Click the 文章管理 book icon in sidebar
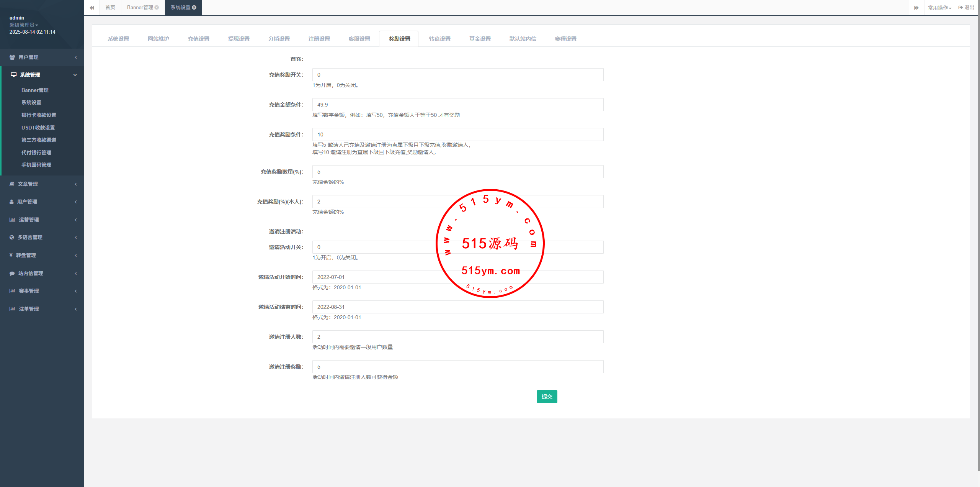 click(x=12, y=184)
